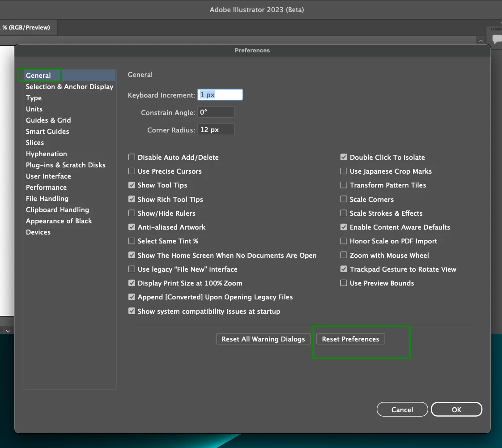Focus the Keyboard Increment field
502x448 pixels.
pyautogui.click(x=220, y=95)
